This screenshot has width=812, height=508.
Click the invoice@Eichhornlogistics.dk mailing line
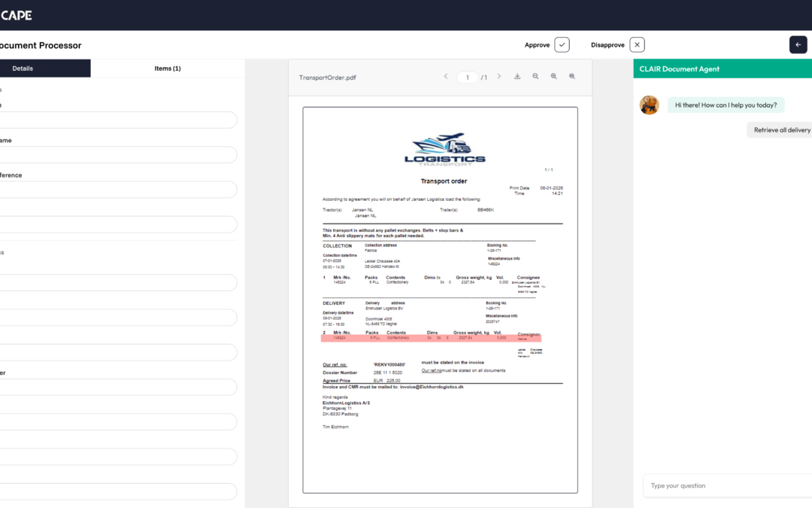tap(393, 387)
